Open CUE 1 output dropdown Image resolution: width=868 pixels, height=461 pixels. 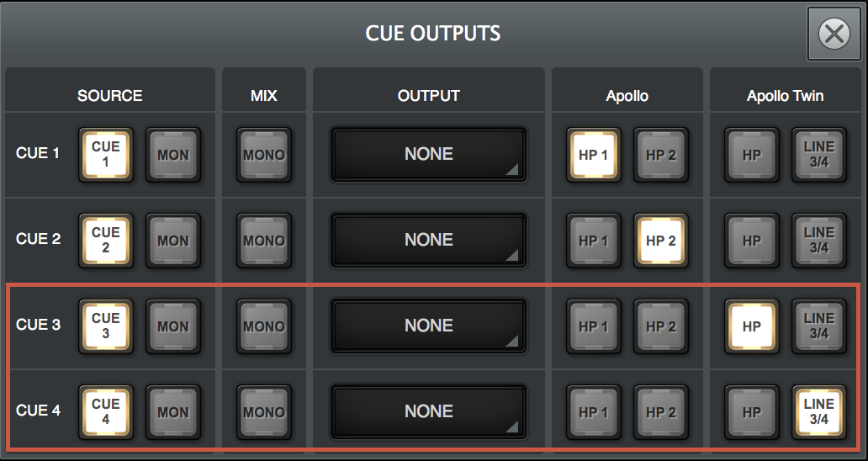point(429,155)
